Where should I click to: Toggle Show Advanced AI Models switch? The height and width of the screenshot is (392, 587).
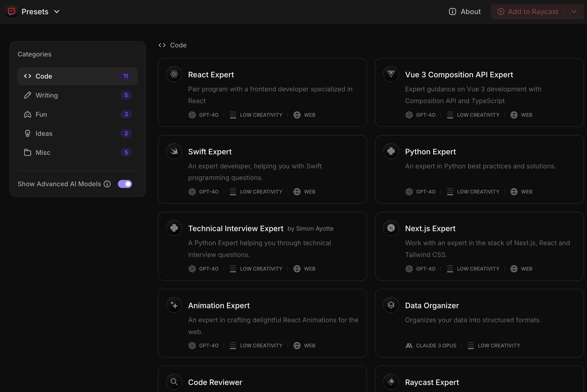click(x=125, y=184)
